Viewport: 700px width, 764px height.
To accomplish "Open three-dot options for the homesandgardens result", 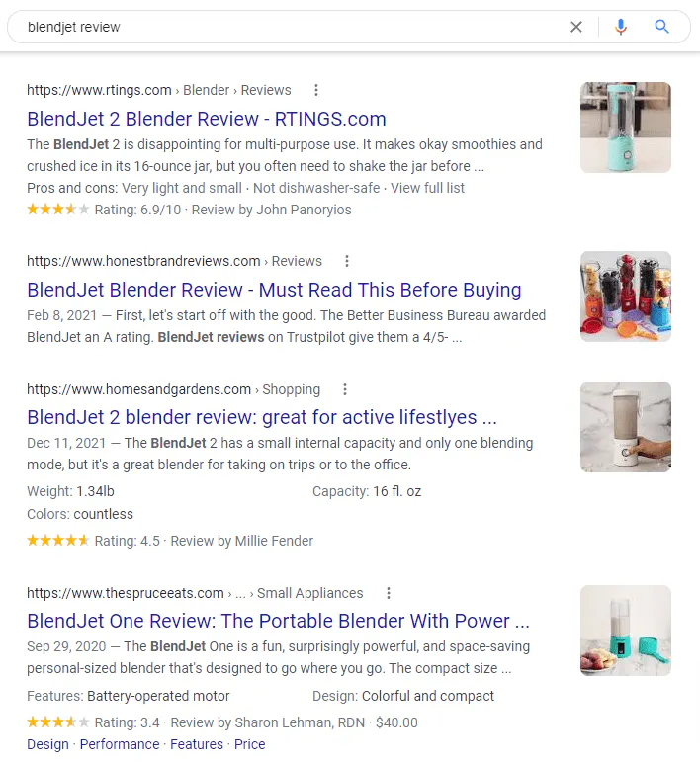I will coord(344,389).
